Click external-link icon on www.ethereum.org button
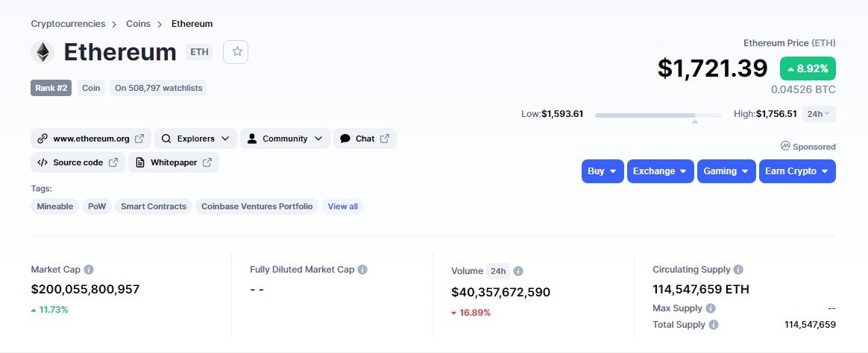 [139, 139]
